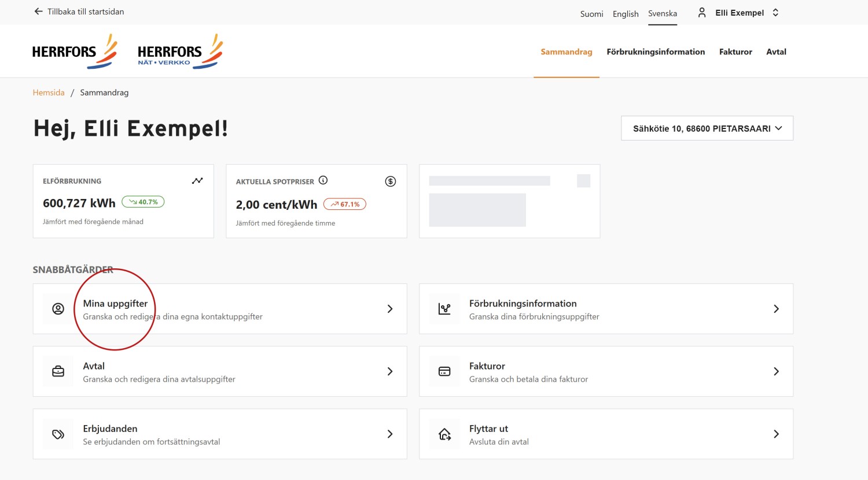
Task: Click the text Granska dina förbrukningsuppgifter
Action: 534,317
